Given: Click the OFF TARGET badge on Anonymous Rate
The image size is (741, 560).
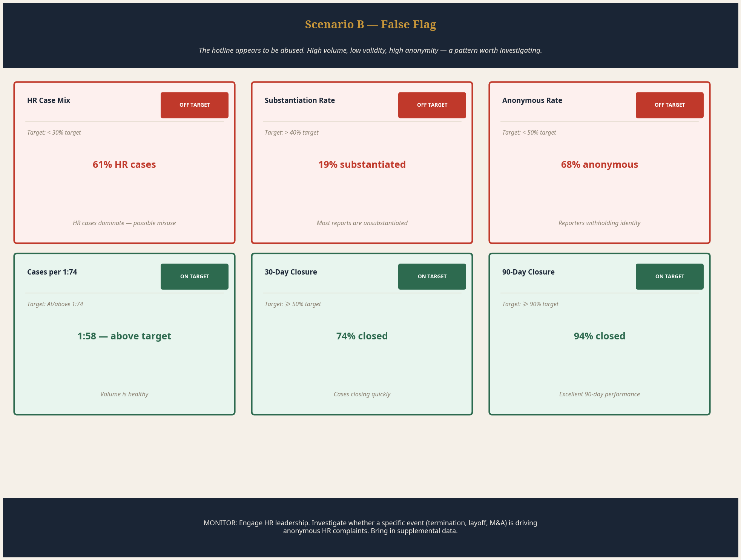Looking at the screenshot, I should (669, 105).
